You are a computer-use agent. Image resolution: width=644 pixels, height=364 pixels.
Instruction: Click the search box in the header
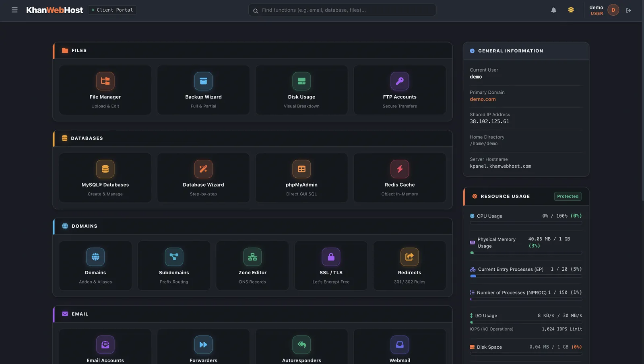tap(342, 10)
